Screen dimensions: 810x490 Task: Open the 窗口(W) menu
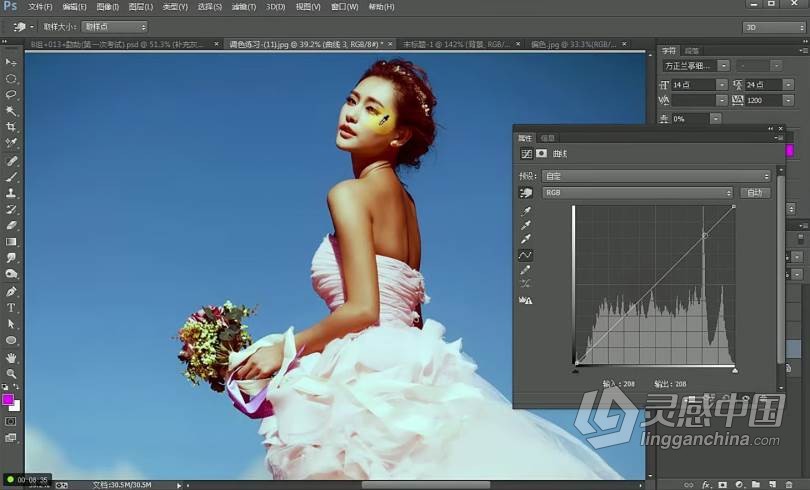click(345, 7)
